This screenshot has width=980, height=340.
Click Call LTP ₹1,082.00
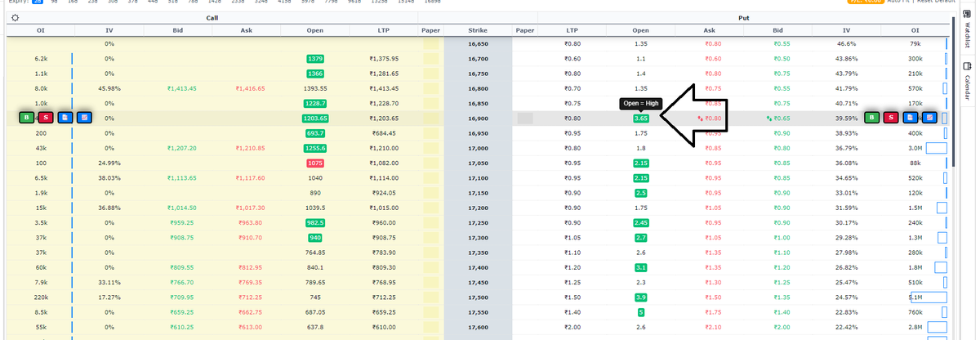(383, 163)
